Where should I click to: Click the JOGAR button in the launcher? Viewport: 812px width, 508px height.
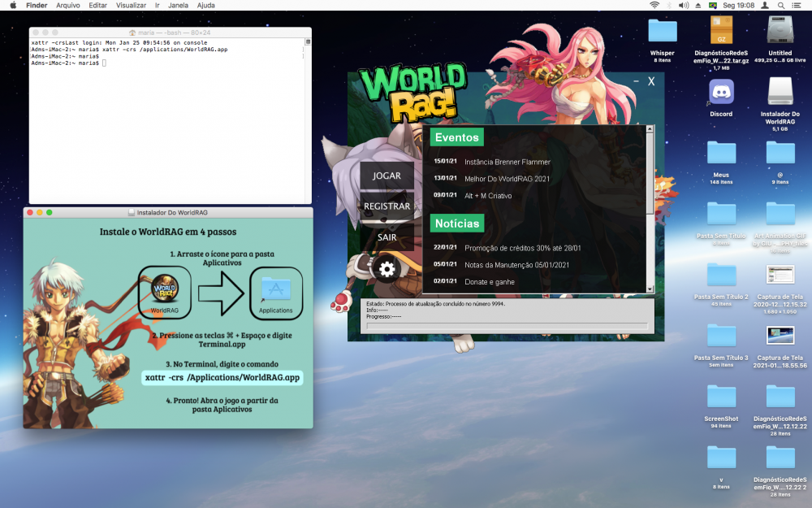tap(387, 176)
